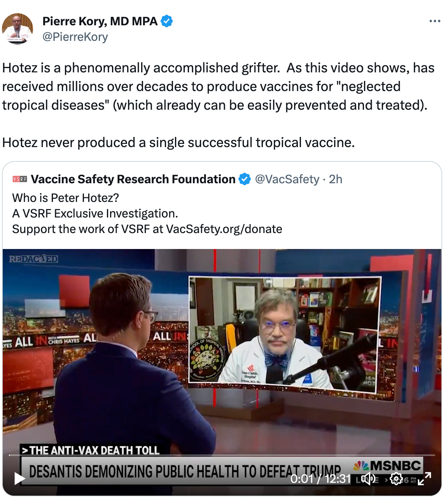Open the quoted tweet's 2h timestamp
The image size is (448, 498).
tap(336, 179)
